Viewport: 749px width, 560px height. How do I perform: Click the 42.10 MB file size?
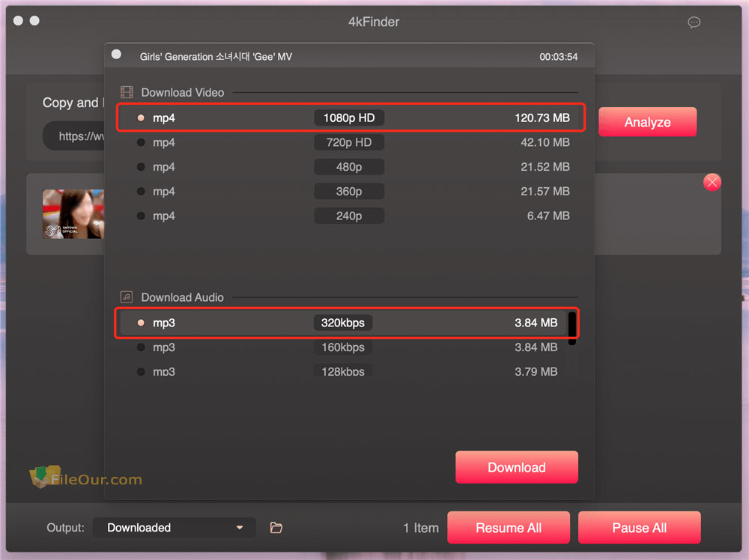(x=545, y=142)
